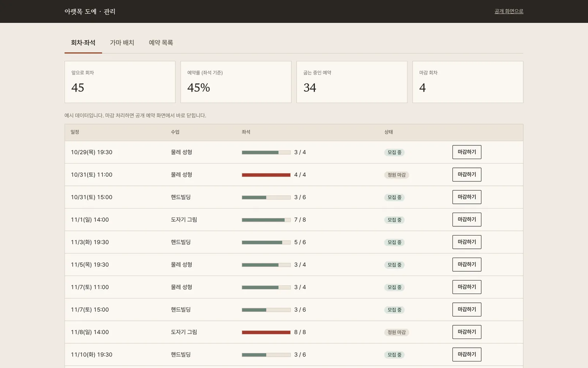
Task: Click 마감하기 for 11/7(토) 15:00 session
Action: 467,309
